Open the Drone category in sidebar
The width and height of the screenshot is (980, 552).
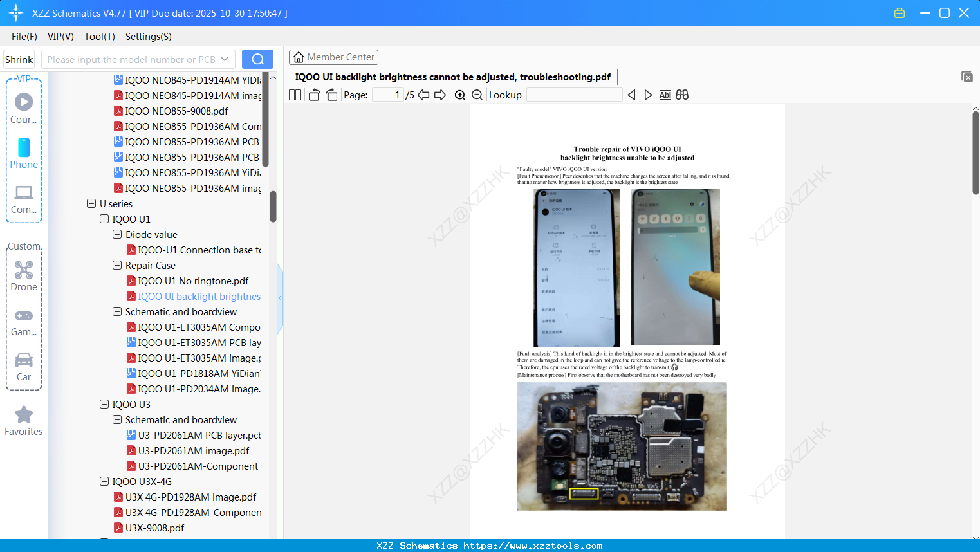[24, 276]
